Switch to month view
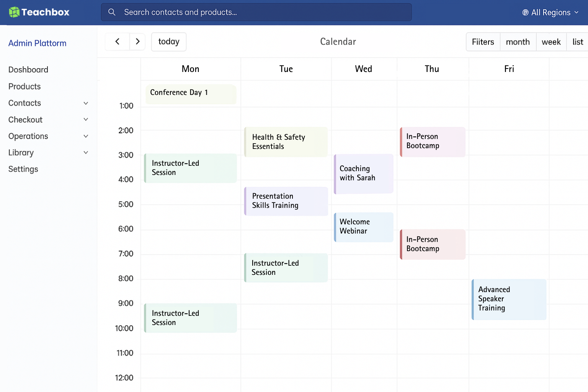The image size is (588, 392). pos(518,42)
